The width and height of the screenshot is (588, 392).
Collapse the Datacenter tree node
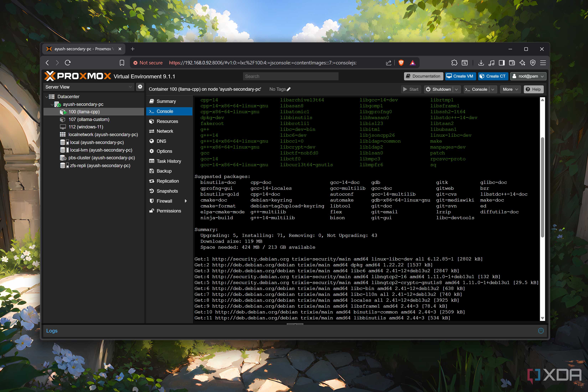[47, 97]
